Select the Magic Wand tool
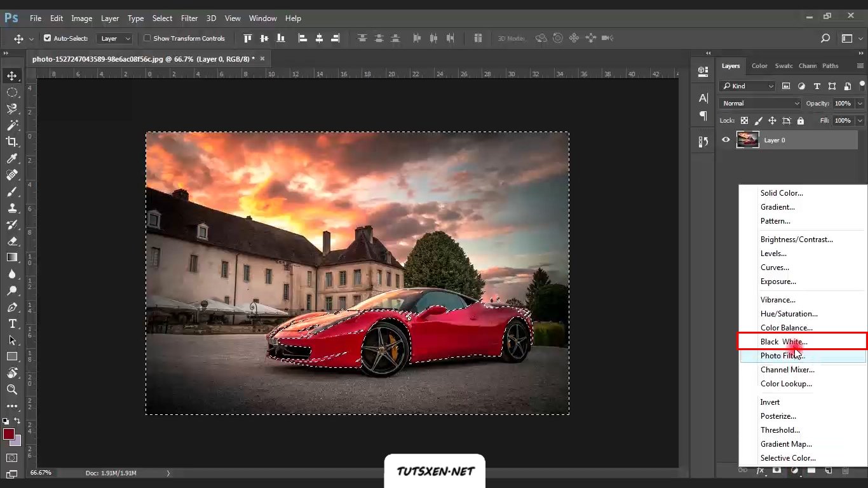This screenshot has height=488, width=868. click(x=12, y=125)
